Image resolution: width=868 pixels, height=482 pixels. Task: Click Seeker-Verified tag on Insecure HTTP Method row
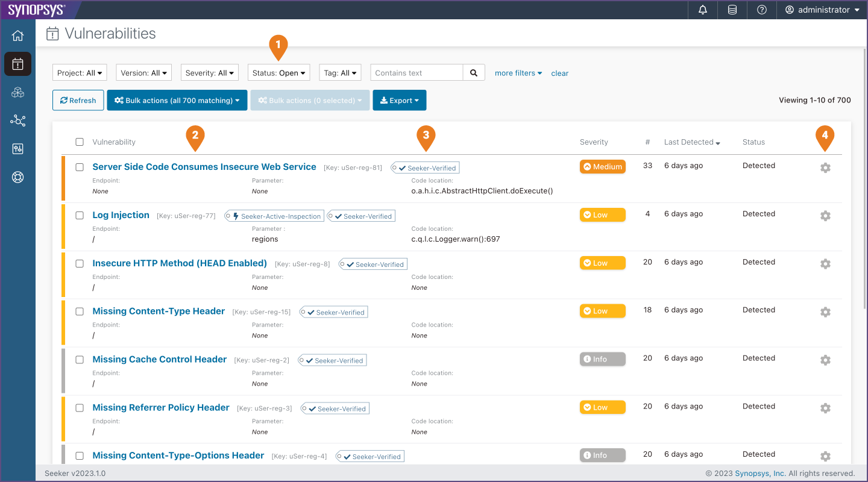click(373, 264)
